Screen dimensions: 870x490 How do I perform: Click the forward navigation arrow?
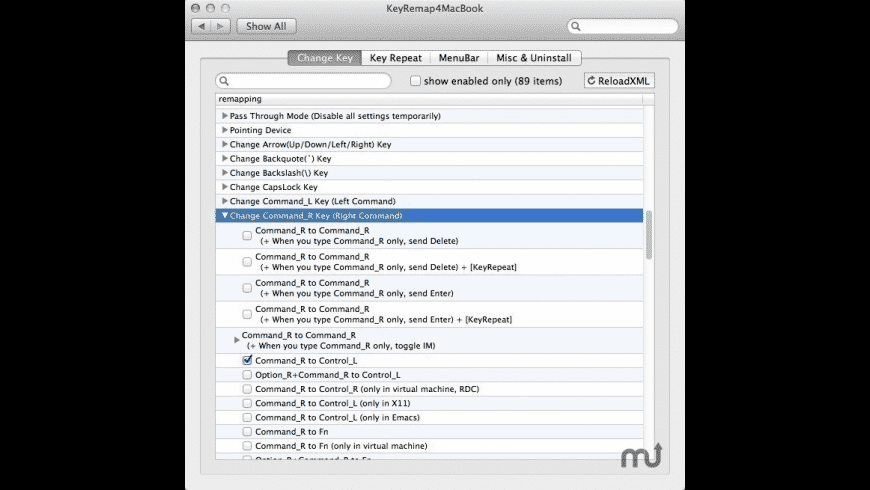tap(220, 26)
